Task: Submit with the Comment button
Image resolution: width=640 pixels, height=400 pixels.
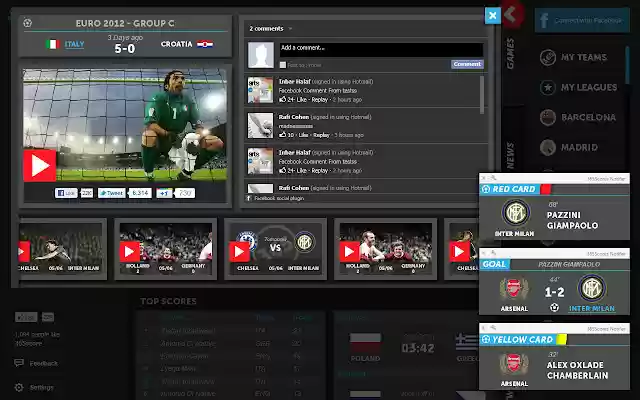Action: 467,64
